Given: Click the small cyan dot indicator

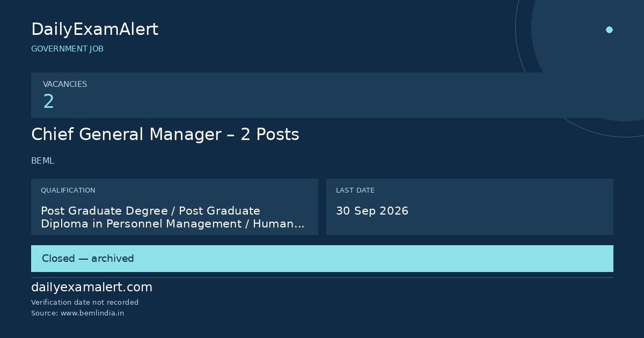Looking at the screenshot, I should point(609,30).
